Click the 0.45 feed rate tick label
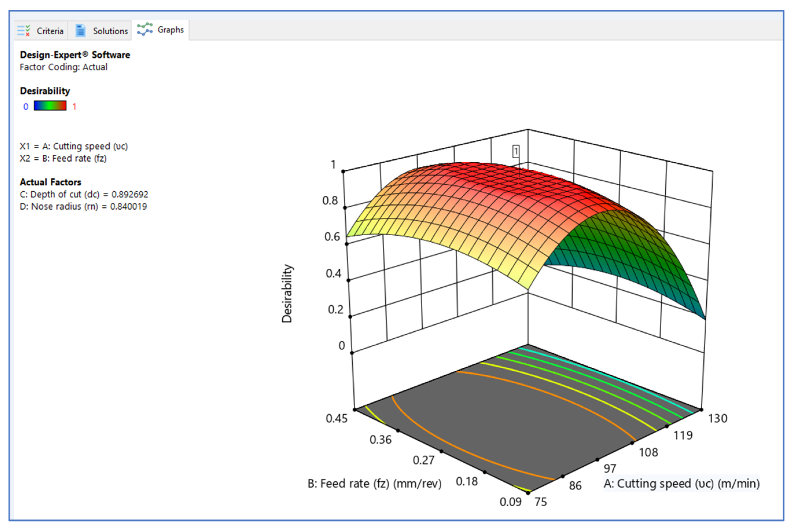Screen dimensions: 794x532 pos(336,418)
